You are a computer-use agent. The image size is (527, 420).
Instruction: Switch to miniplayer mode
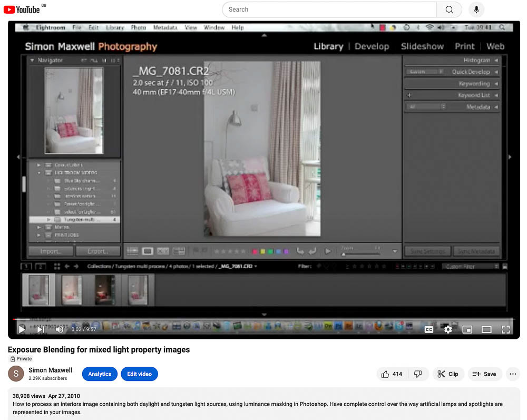[x=467, y=329]
